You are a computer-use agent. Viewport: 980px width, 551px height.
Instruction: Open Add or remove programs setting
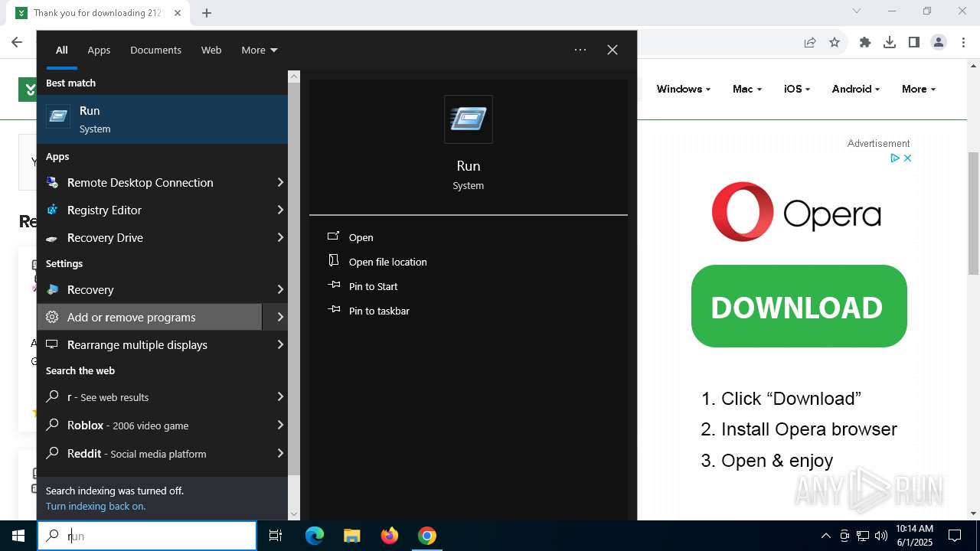tap(149, 317)
